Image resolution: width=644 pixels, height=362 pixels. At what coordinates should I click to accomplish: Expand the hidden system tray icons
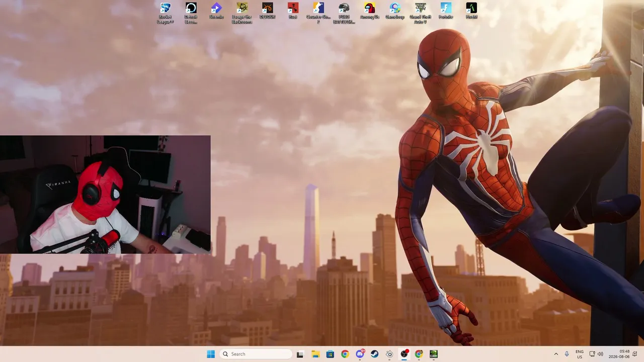tap(556, 354)
